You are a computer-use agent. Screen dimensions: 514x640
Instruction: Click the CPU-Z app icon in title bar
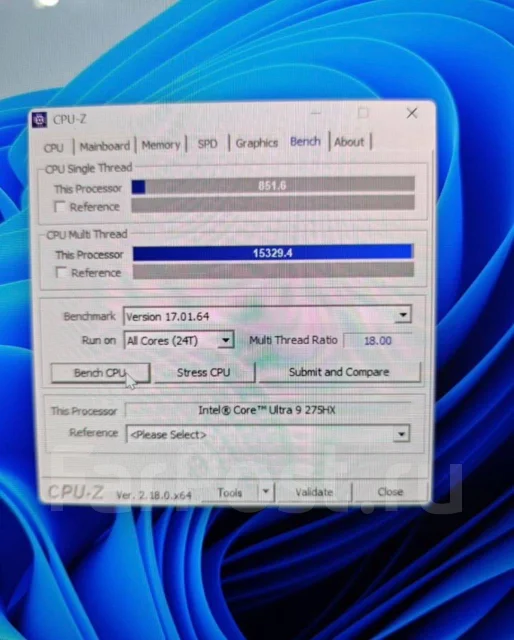[x=40, y=120]
